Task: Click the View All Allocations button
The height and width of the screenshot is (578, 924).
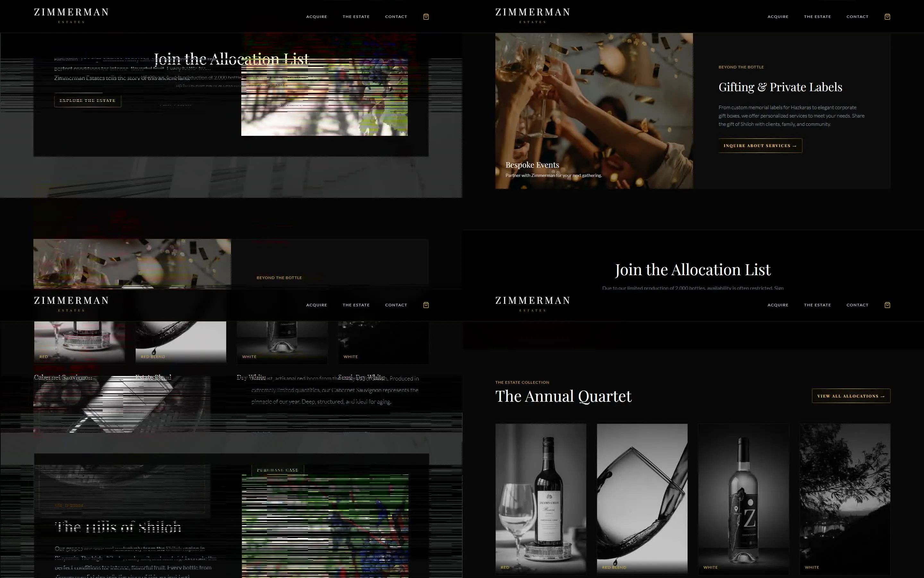Action: point(851,396)
